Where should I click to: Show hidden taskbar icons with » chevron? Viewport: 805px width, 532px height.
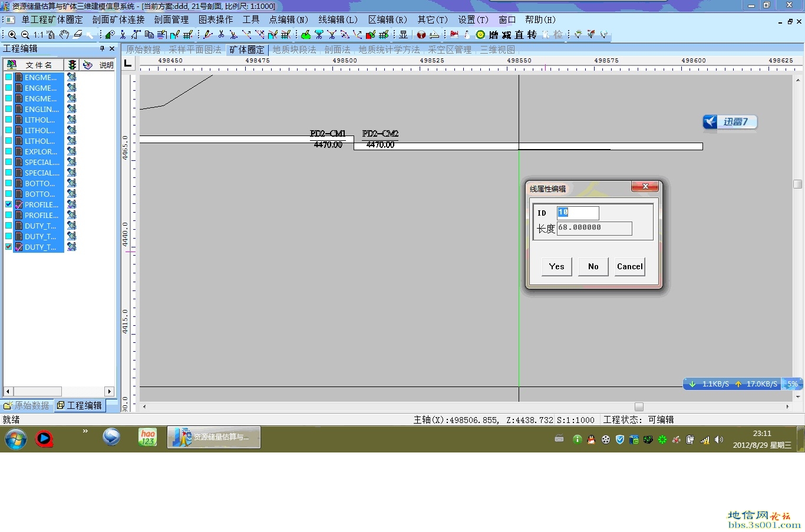(x=85, y=431)
